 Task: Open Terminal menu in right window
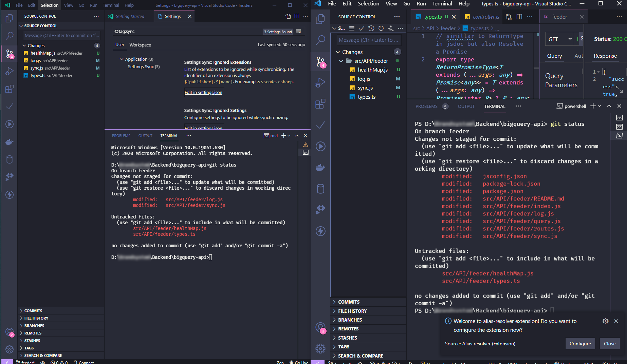tap(442, 4)
